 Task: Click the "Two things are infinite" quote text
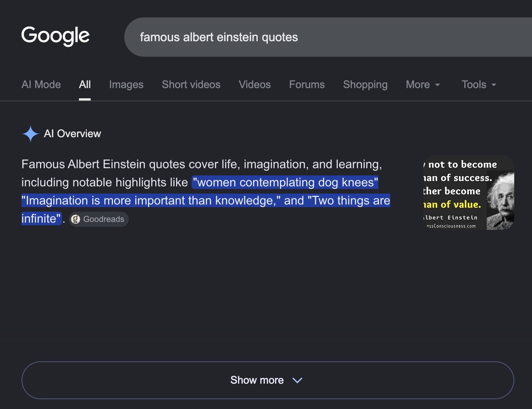[206, 209]
